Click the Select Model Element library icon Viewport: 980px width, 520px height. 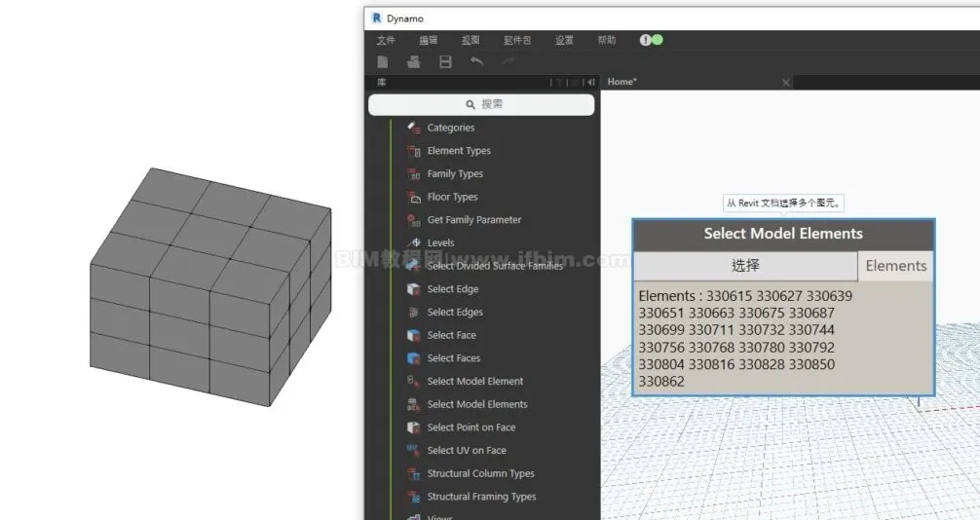coord(413,382)
